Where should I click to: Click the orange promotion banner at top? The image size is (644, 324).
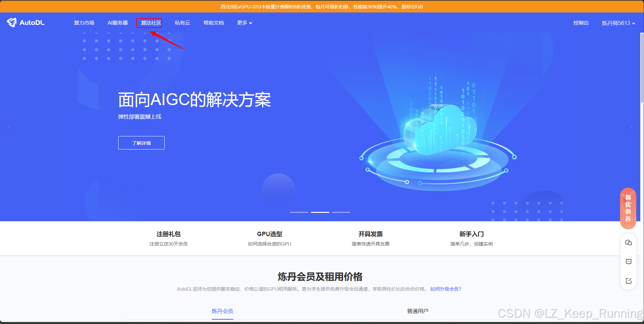(322, 6)
